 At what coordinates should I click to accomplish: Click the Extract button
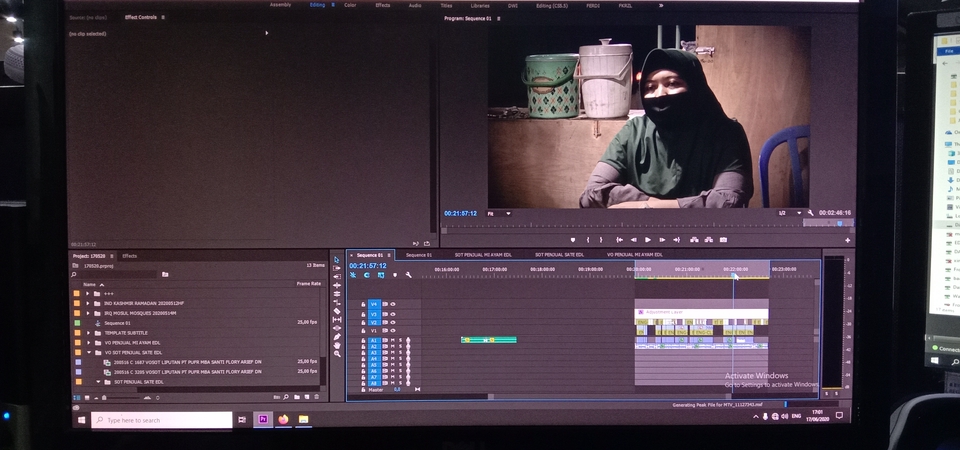[x=709, y=240]
